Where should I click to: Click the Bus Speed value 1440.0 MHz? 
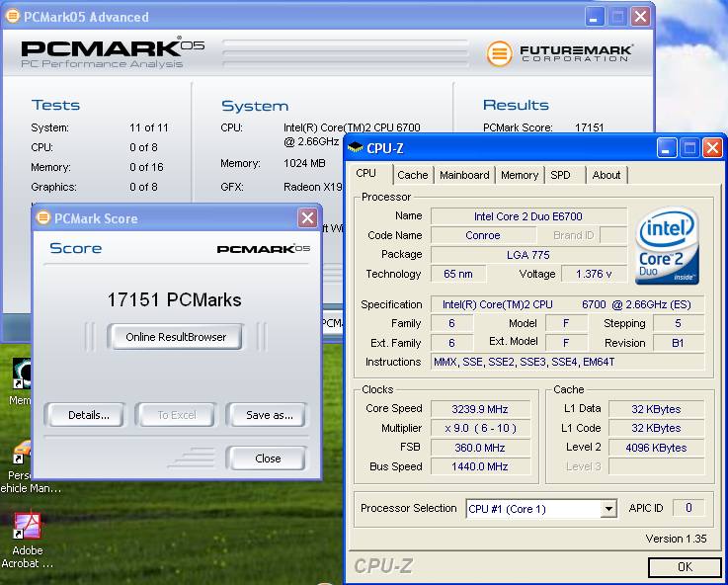tap(480, 466)
